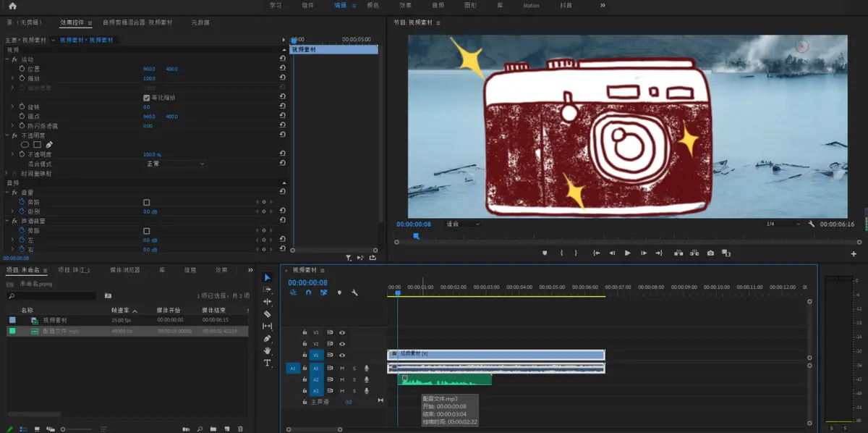Choose the Hand tool
Image resolution: width=868 pixels, height=433 pixels.
coord(267,350)
